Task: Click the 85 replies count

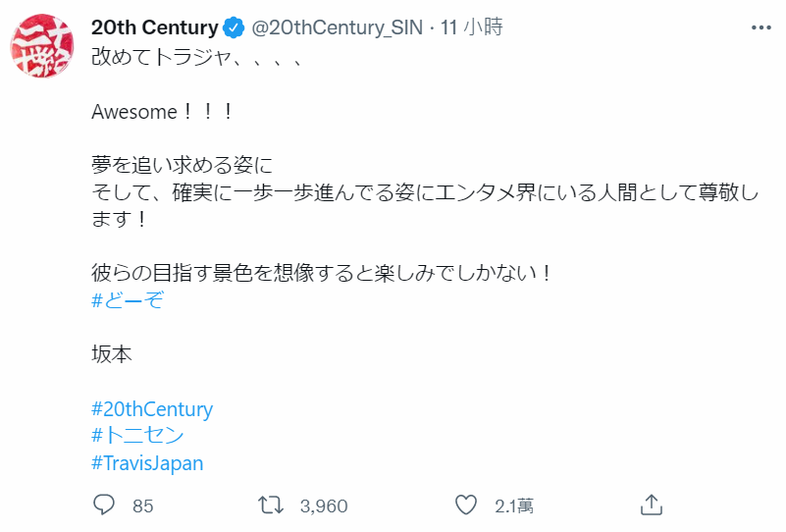Action: [143, 505]
